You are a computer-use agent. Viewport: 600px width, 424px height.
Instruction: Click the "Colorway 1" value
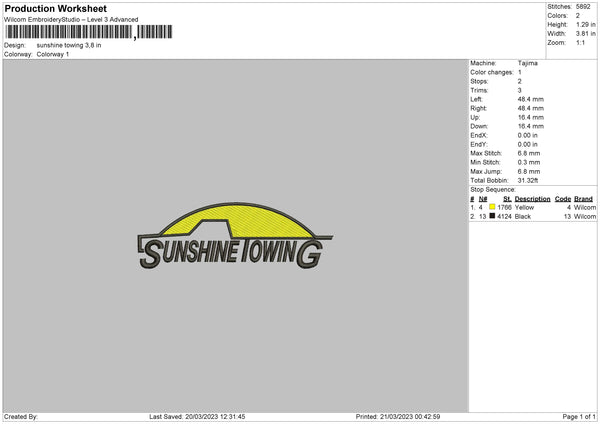tap(53, 54)
